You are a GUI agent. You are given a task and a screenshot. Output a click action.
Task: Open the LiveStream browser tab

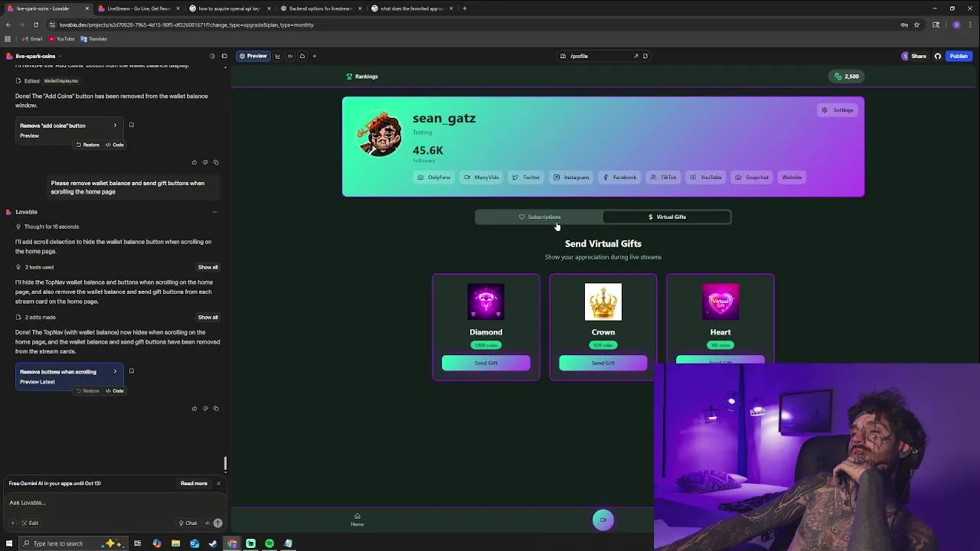pyautogui.click(x=138, y=8)
